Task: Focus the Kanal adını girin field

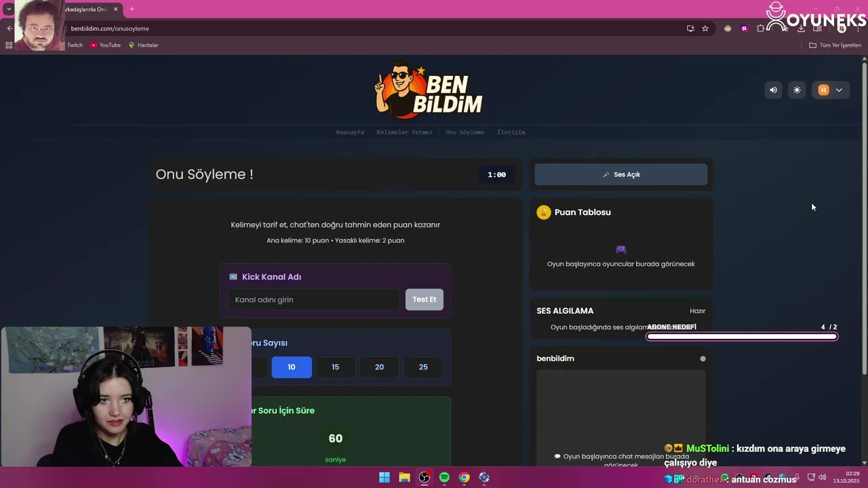Action: click(x=313, y=300)
